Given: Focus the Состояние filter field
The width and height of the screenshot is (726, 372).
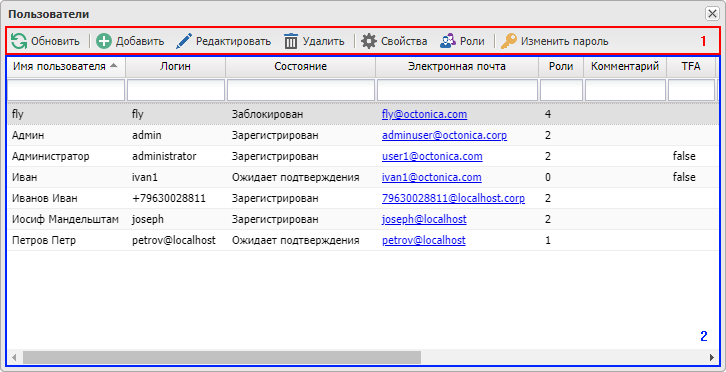Looking at the screenshot, I should pyautogui.click(x=300, y=90).
